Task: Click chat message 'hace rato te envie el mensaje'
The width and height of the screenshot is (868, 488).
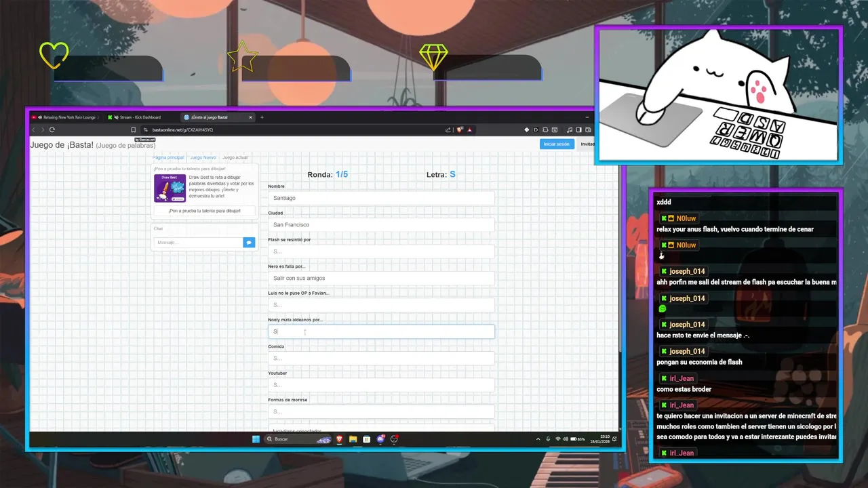Action: (x=703, y=335)
